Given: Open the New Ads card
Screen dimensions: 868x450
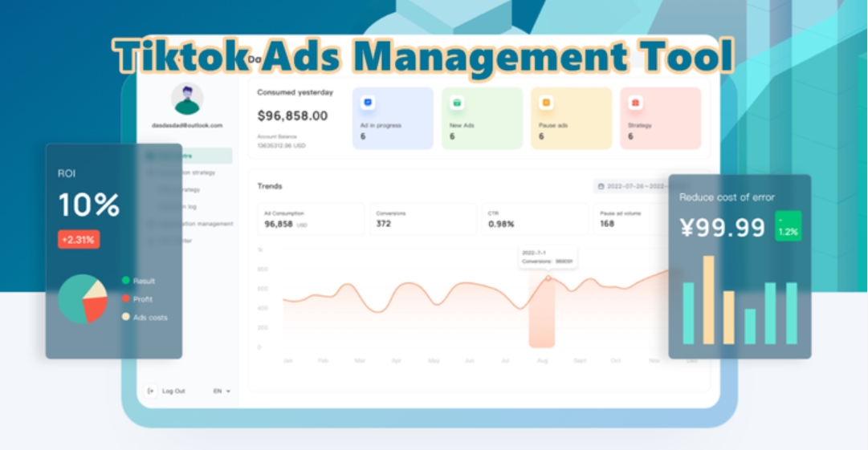Looking at the screenshot, I should (x=482, y=118).
